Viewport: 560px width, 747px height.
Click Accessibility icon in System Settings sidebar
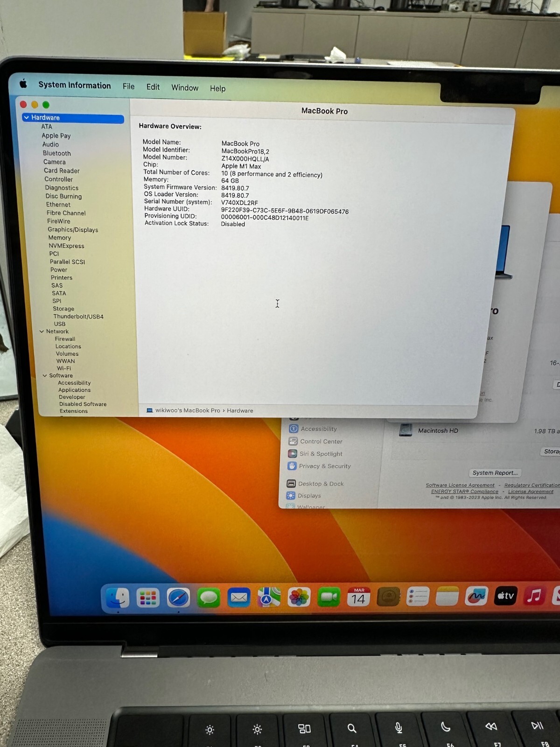pyautogui.click(x=294, y=429)
